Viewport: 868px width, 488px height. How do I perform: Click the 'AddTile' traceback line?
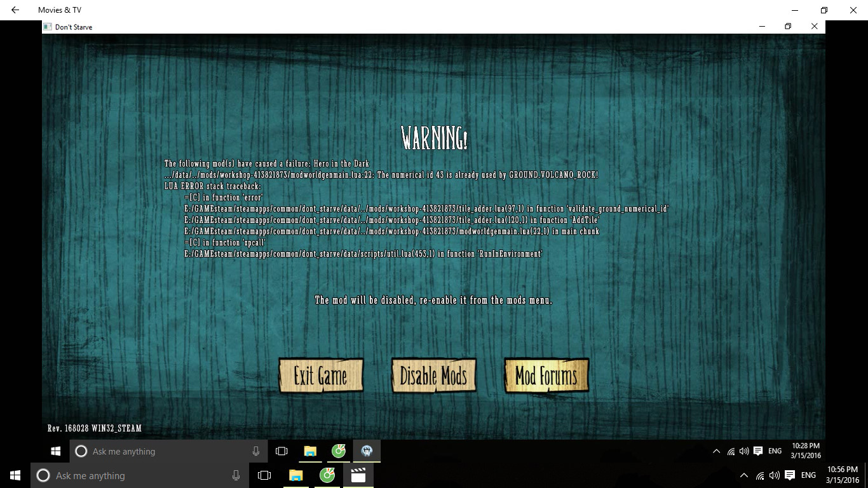(392, 220)
